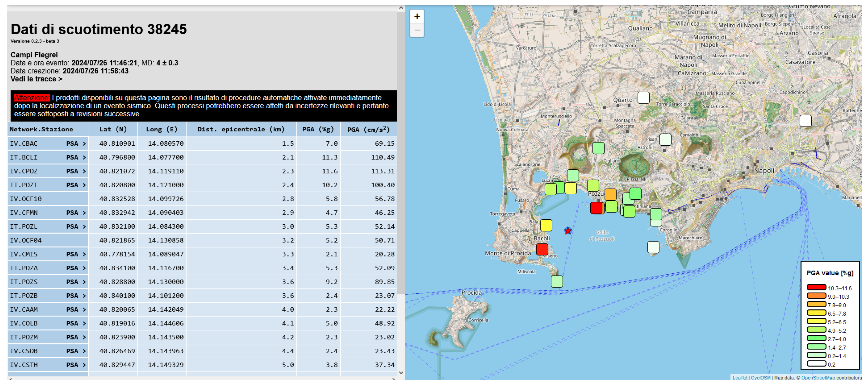This screenshot has height=385, width=868.
Task: Click the red station square near Bacoli
Action: (x=542, y=249)
